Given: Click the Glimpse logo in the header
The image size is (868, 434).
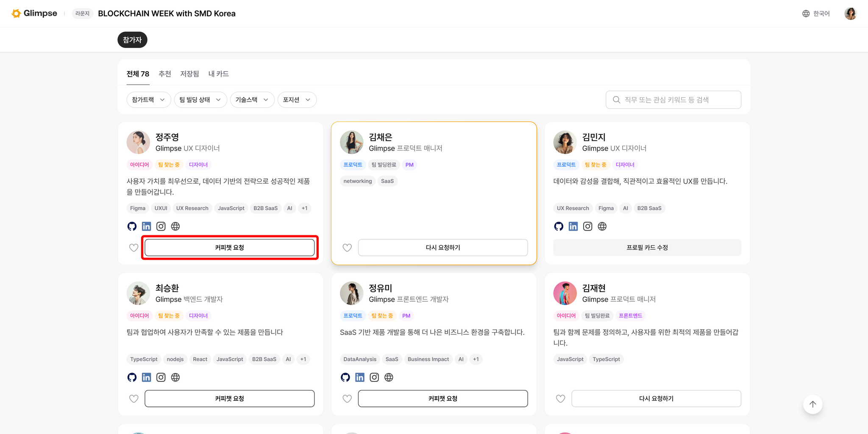Looking at the screenshot, I should click(34, 13).
